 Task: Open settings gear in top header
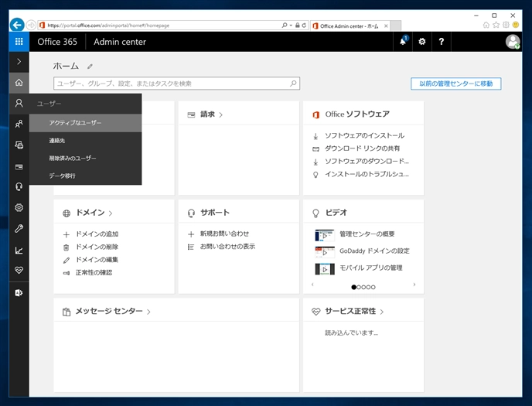point(422,42)
